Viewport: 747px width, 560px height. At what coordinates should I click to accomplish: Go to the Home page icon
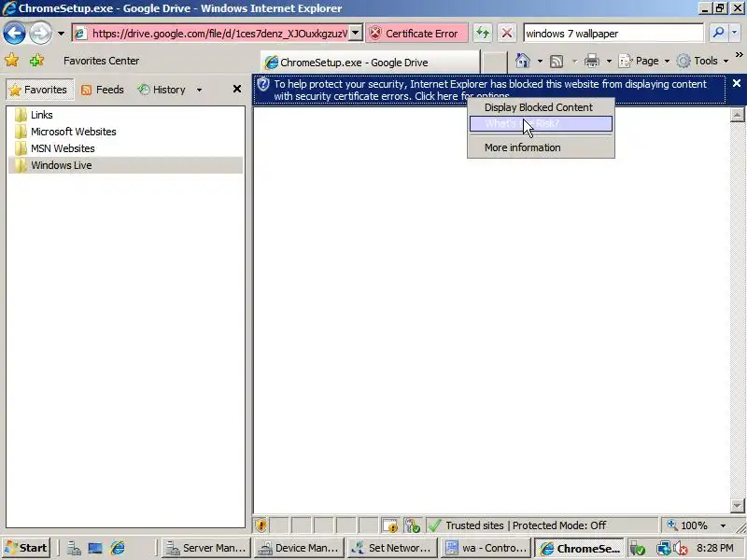(x=523, y=61)
